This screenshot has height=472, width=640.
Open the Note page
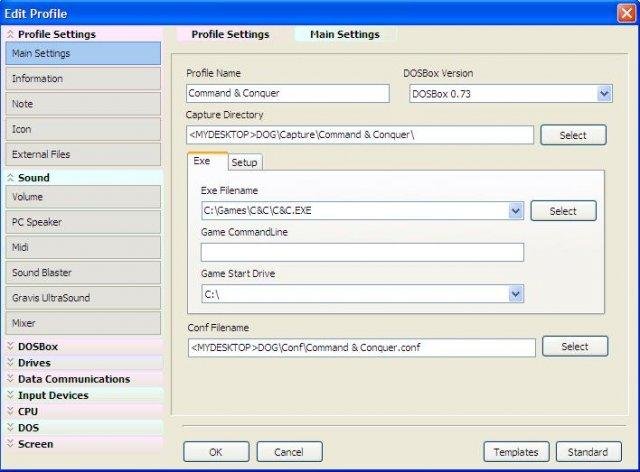(x=83, y=104)
